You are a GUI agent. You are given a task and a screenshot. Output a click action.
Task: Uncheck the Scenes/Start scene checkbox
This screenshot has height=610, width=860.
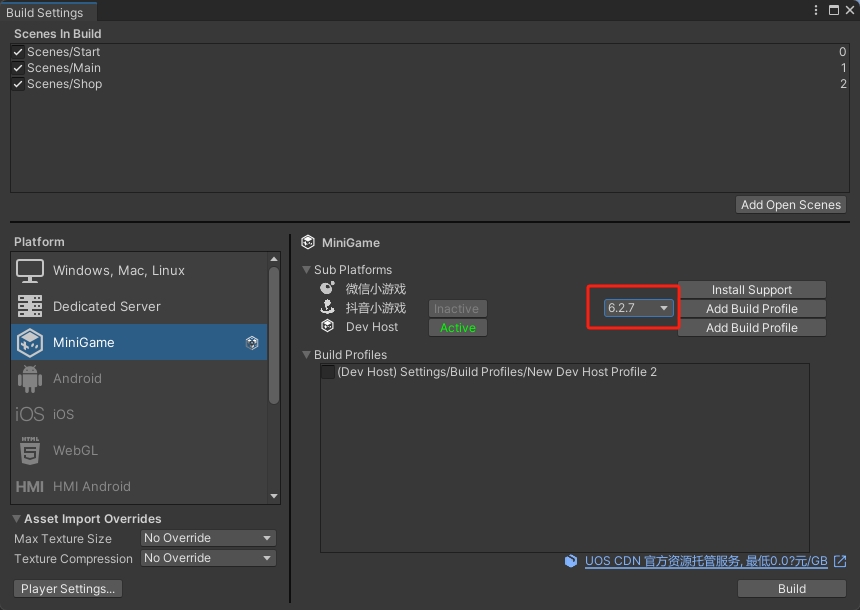click(x=18, y=52)
